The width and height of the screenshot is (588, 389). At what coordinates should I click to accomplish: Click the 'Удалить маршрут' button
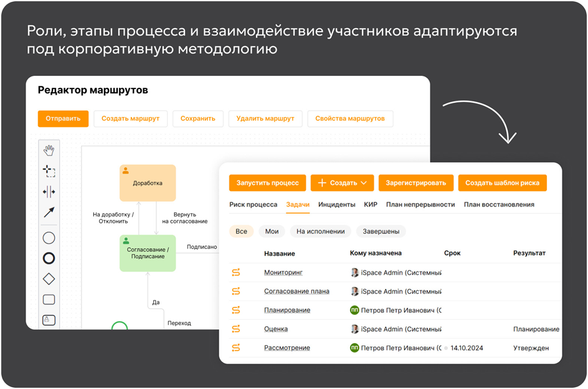265,119
